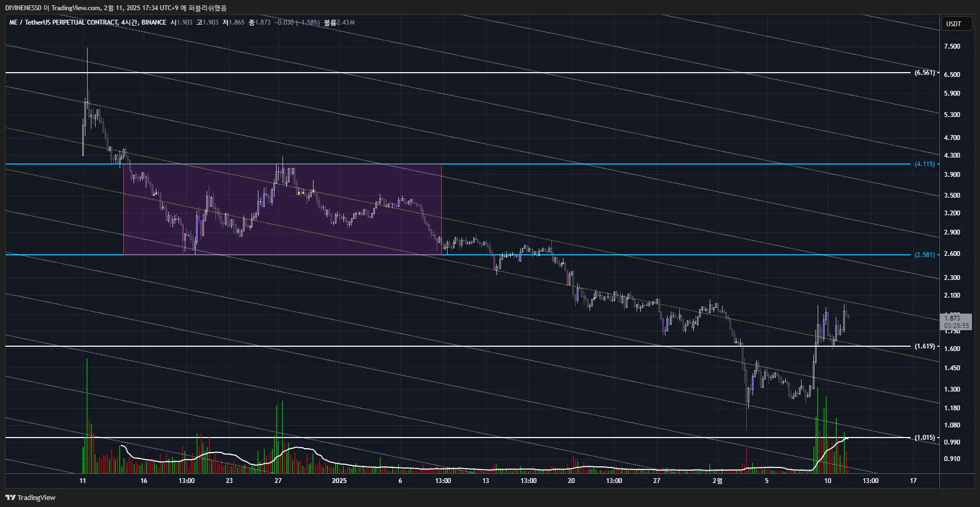Click the 5.300 price axis label

point(952,115)
